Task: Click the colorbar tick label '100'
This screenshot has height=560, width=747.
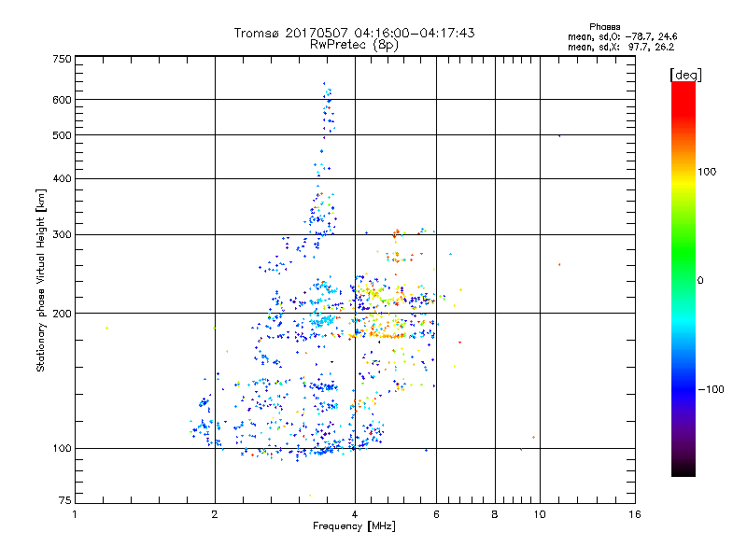Action: (707, 172)
